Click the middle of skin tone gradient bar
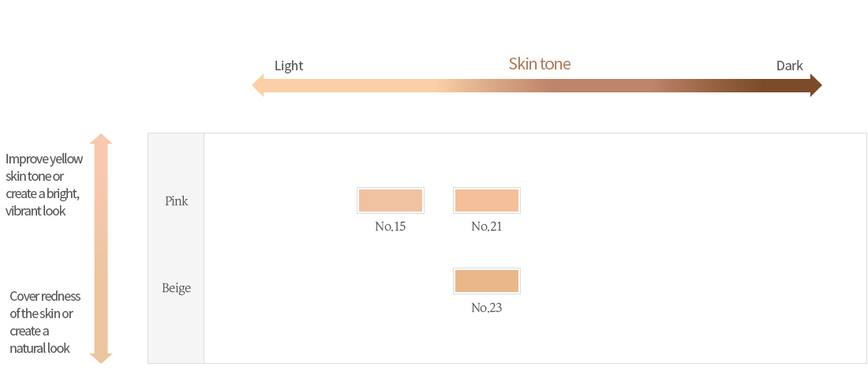868x371 pixels. (537, 86)
